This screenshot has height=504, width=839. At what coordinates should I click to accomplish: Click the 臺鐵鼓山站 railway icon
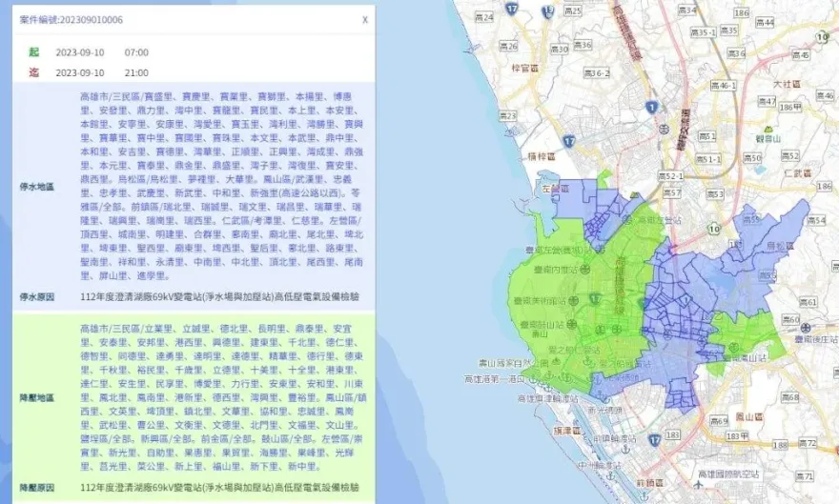[x=572, y=325]
